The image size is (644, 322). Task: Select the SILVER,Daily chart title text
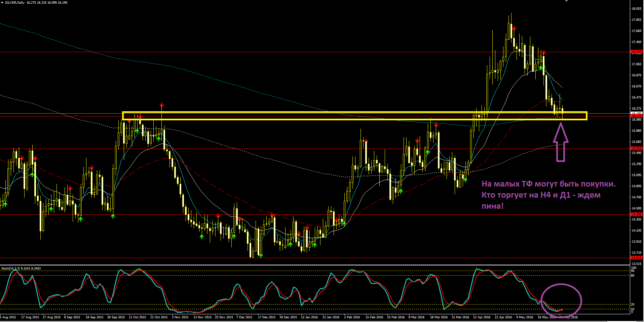point(15,2)
